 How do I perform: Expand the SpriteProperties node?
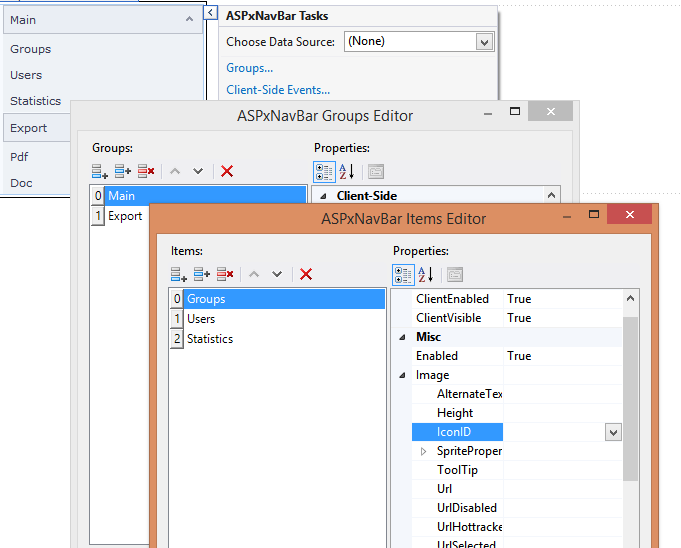(423, 452)
